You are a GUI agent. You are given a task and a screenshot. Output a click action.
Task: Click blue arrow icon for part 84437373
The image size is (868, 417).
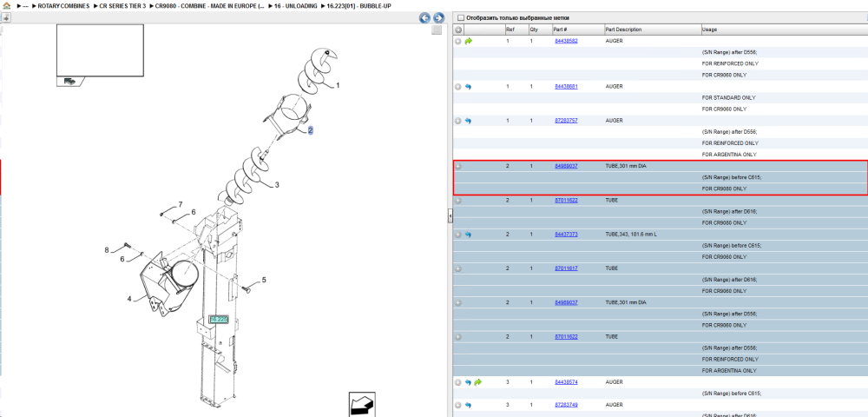tap(468, 235)
